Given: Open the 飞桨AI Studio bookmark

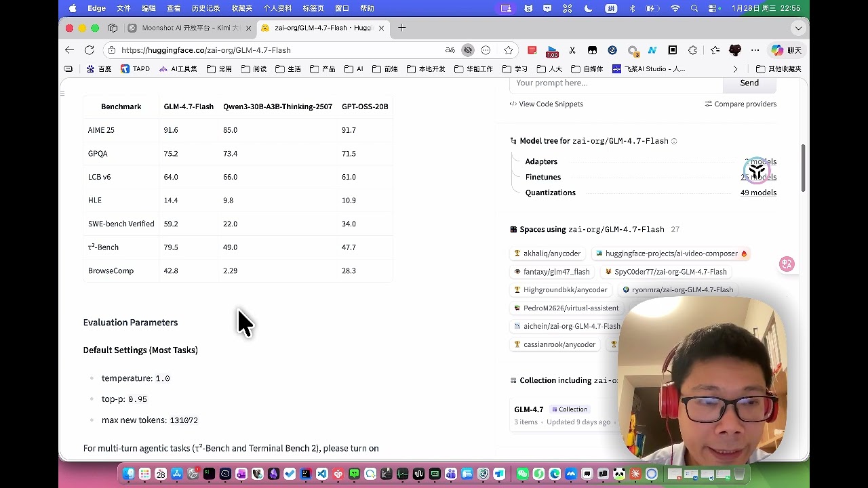Looking at the screenshot, I should point(649,69).
